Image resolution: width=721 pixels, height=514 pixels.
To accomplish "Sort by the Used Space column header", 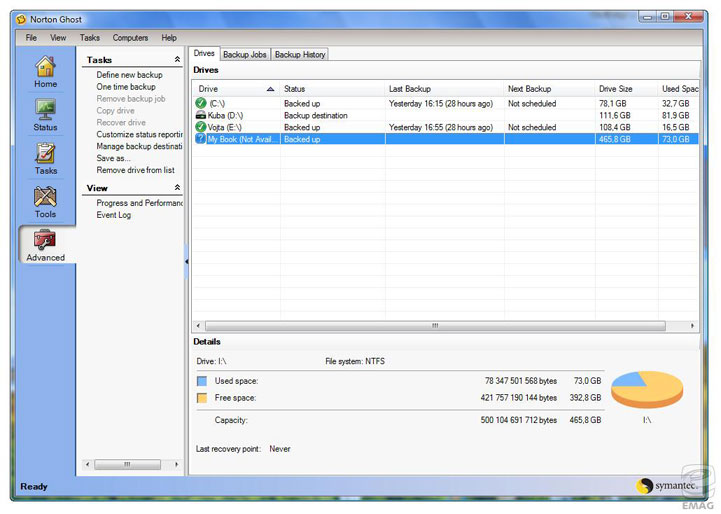I will (678, 89).
